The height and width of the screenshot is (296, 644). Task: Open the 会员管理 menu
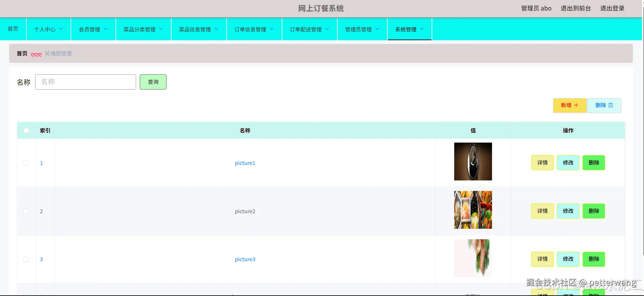(x=93, y=29)
